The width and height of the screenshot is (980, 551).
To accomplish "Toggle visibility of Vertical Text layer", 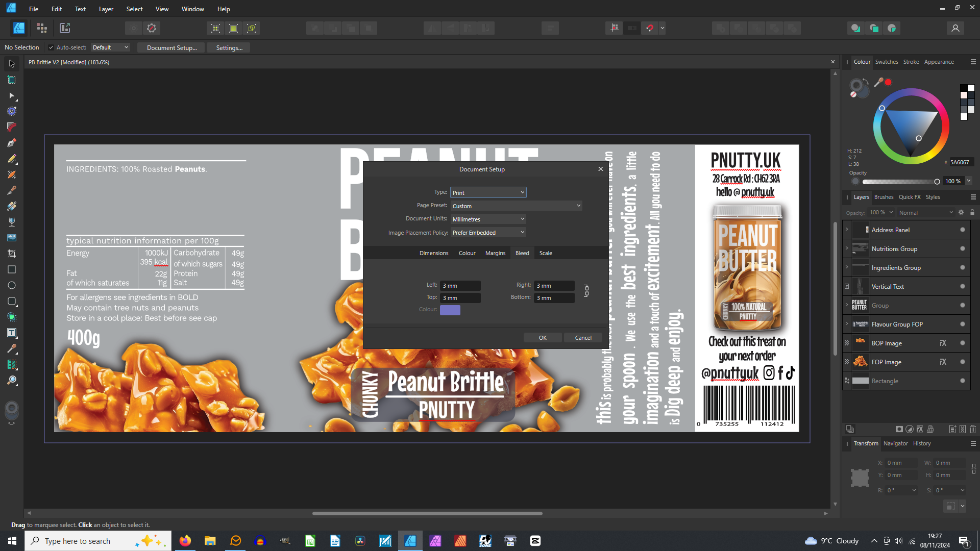I will pos(963,287).
